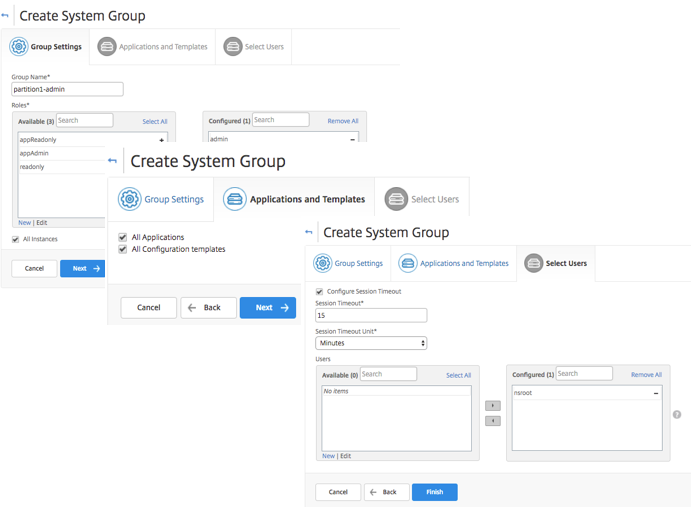Image resolution: width=692 pixels, height=511 pixels.
Task: Click Finish button
Action: tap(435, 492)
